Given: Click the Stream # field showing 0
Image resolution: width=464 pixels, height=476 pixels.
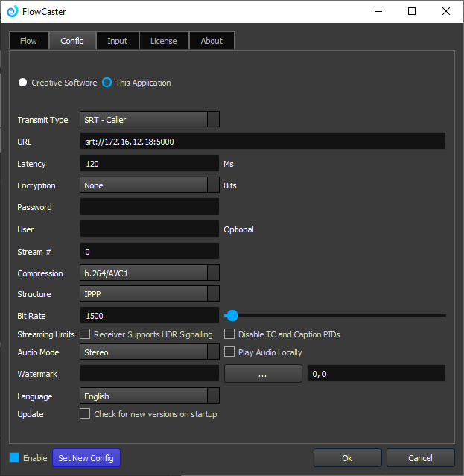Looking at the screenshot, I should pos(150,251).
